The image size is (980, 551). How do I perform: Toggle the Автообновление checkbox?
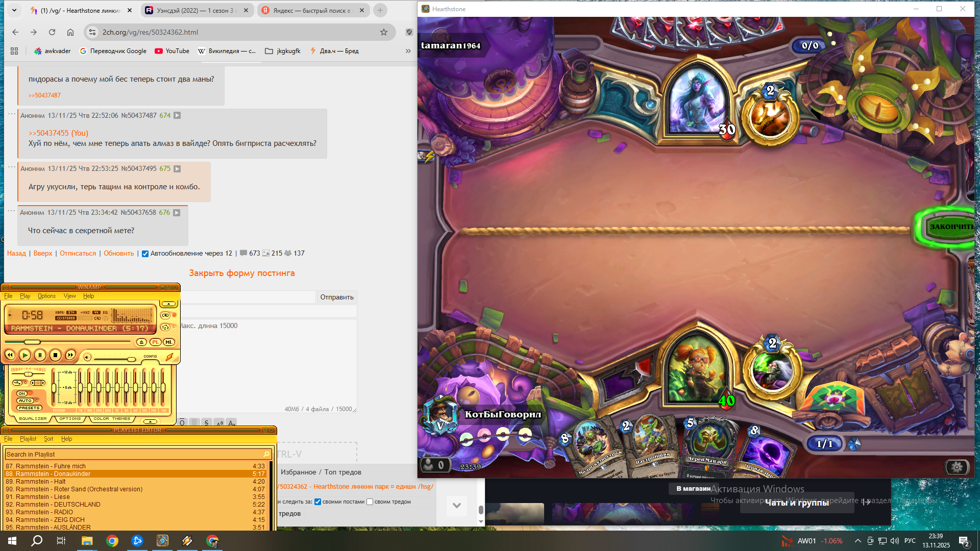(145, 254)
